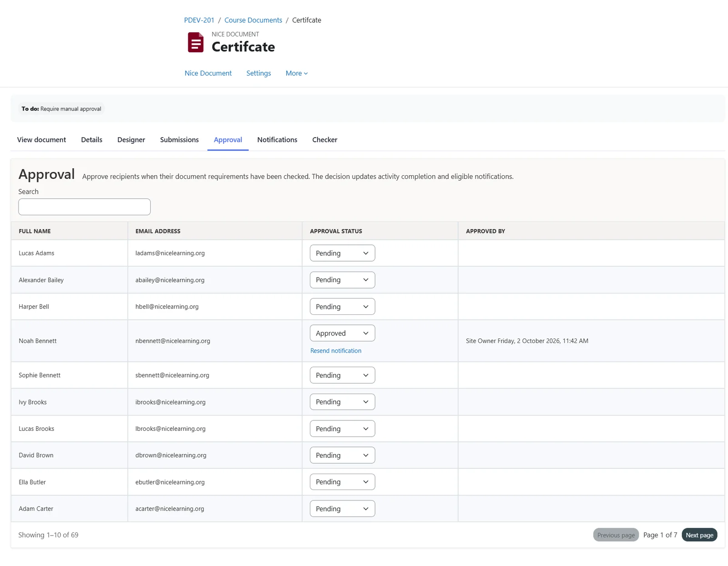Go to the Next page
The image size is (728, 566).
699,535
